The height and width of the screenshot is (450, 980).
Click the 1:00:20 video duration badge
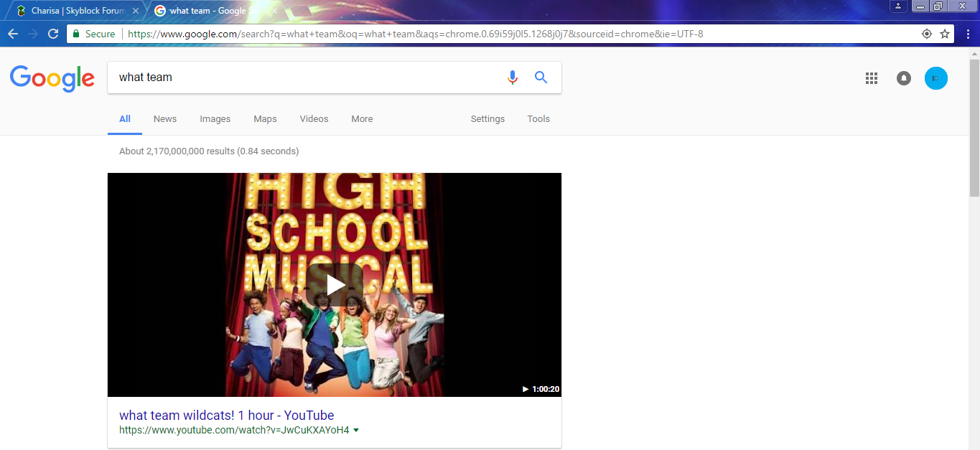point(541,389)
